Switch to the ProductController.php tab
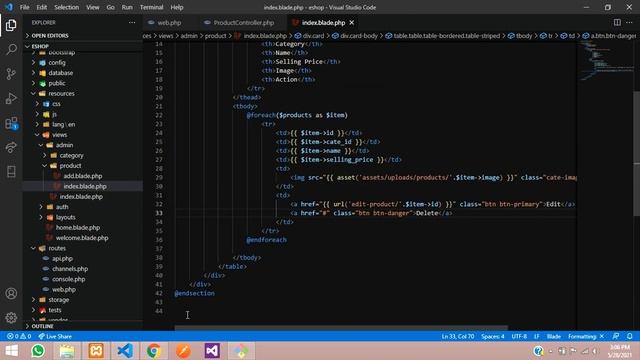This screenshot has width=640, height=360. pos(243,22)
